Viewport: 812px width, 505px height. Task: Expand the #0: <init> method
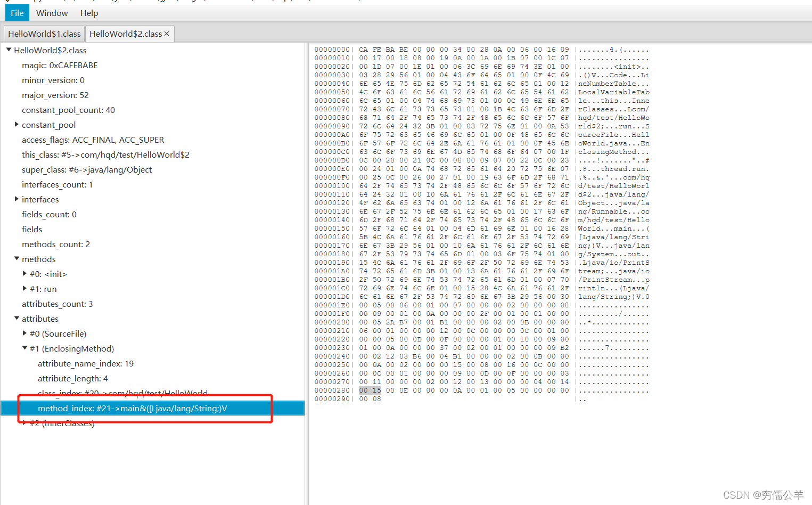(x=24, y=273)
